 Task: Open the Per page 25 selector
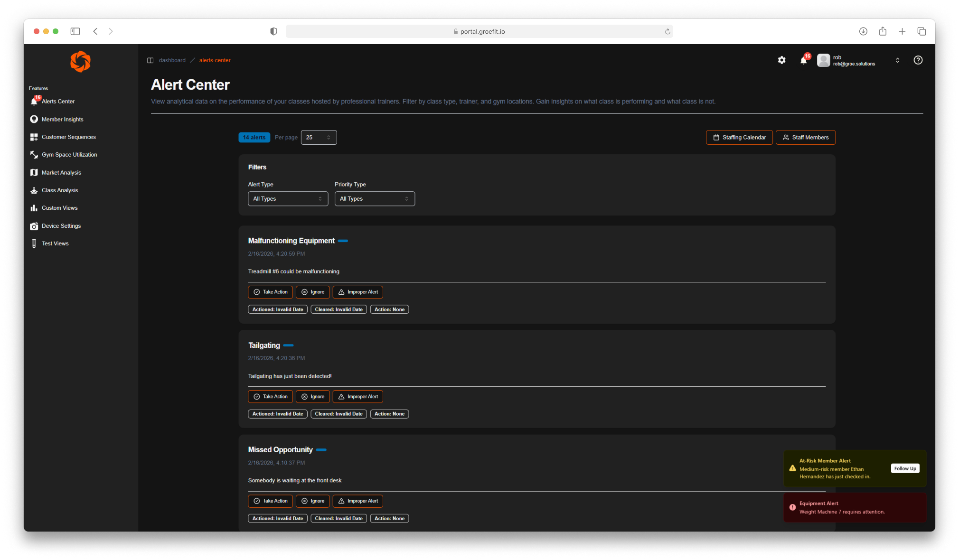pos(319,138)
